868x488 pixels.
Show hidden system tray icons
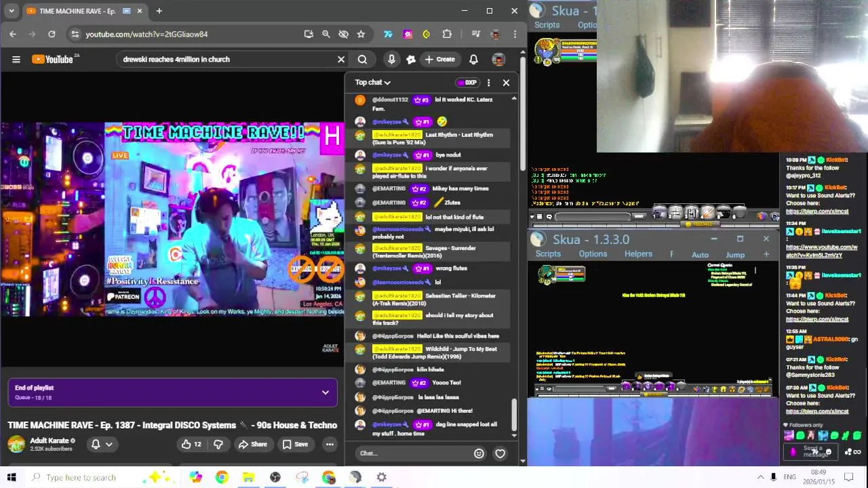(760, 477)
